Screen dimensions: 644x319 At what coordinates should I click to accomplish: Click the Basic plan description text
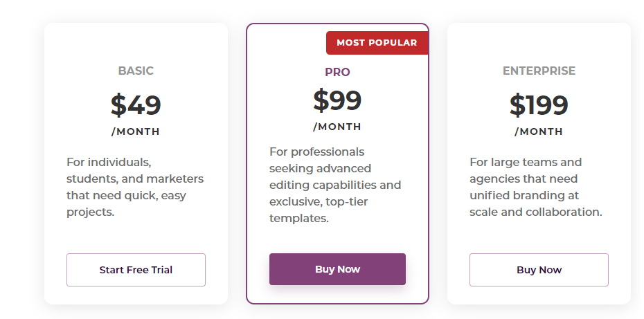135,187
